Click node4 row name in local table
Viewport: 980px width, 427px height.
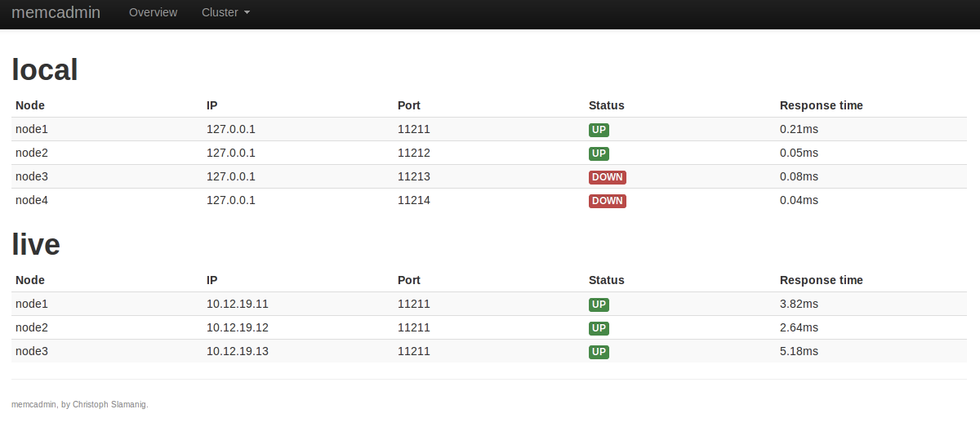click(x=32, y=200)
